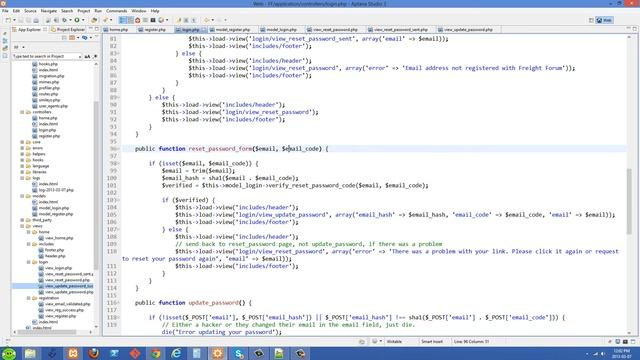Expand the third_party folder in tree
The image size is (640, 360).
pos(22,220)
